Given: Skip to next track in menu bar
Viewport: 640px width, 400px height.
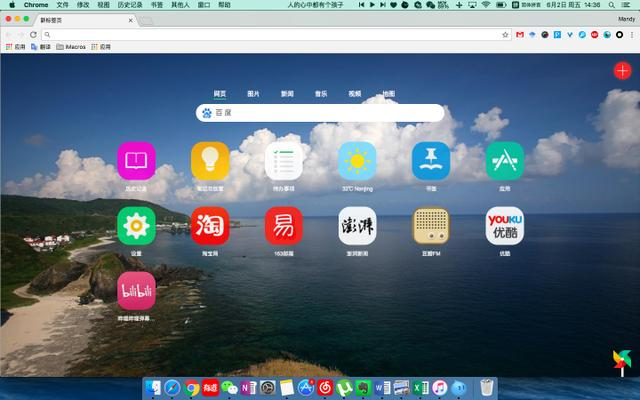Looking at the screenshot, I should [x=383, y=5].
